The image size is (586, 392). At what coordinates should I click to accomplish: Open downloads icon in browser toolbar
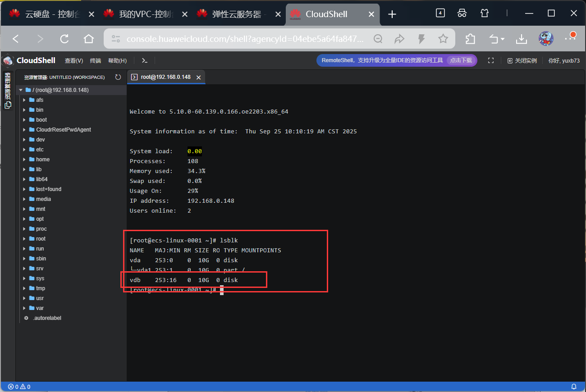point(522,39)
